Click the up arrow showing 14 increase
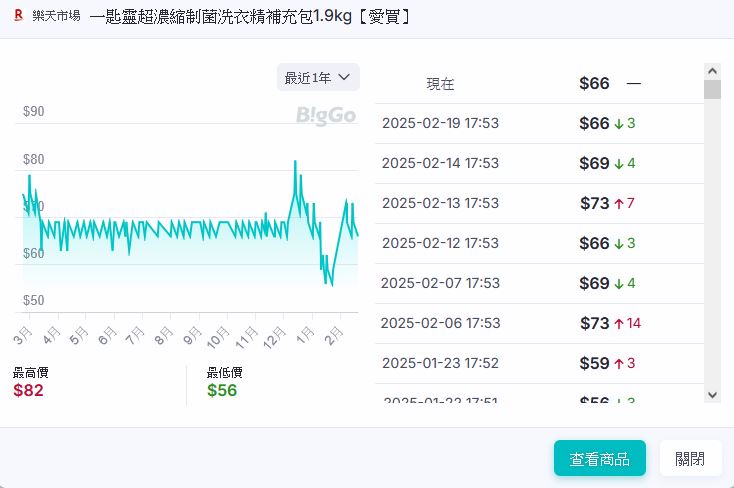734x488 pixels. coord(619,324)
